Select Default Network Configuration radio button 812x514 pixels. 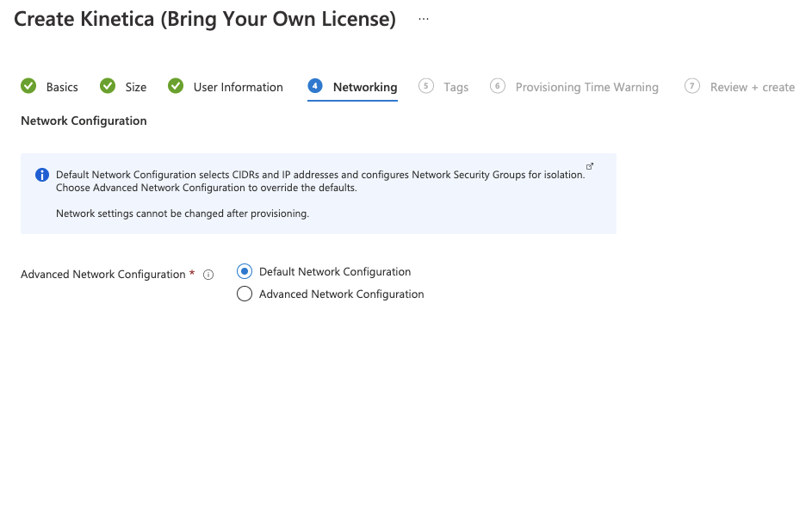245,271
